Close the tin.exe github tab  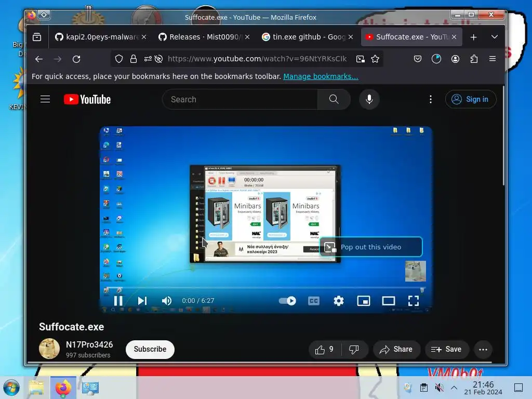tap(351, 37)
